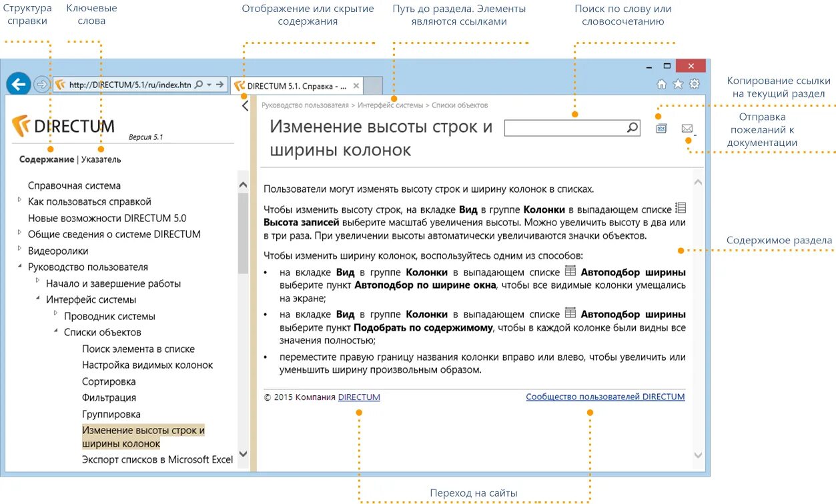
Task: Follow the Руководство пользователя breadcrumb link
Action: point(305,105)
